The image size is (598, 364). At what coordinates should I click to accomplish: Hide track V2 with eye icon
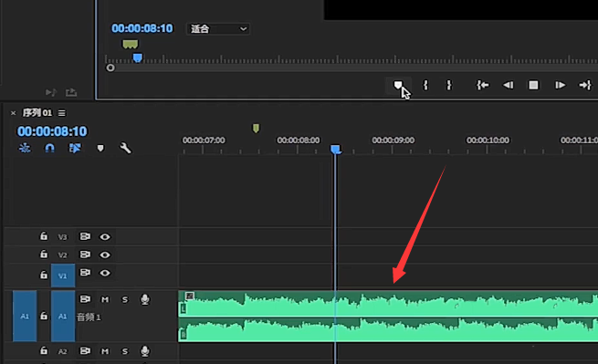(x=105, y=255)
